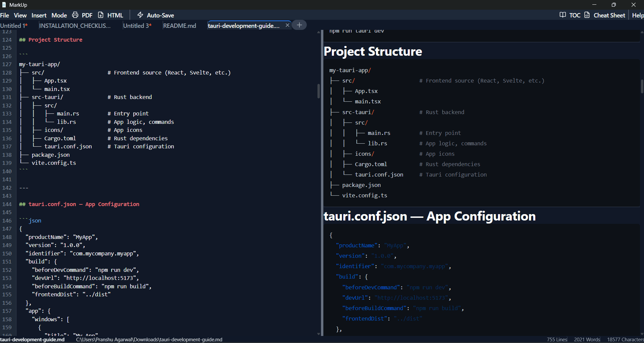Open a new document with the plus button

point(299,25)
